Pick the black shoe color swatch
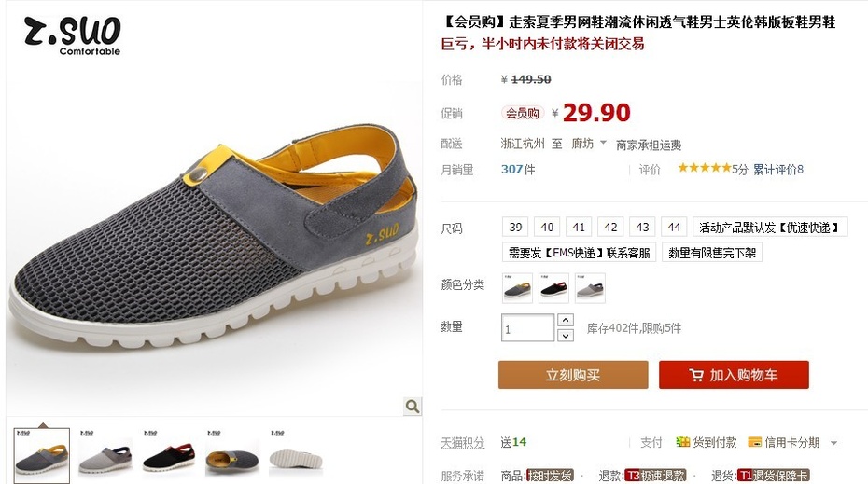The width and height of the screenshot is (868, 484). tap(553, 288)
